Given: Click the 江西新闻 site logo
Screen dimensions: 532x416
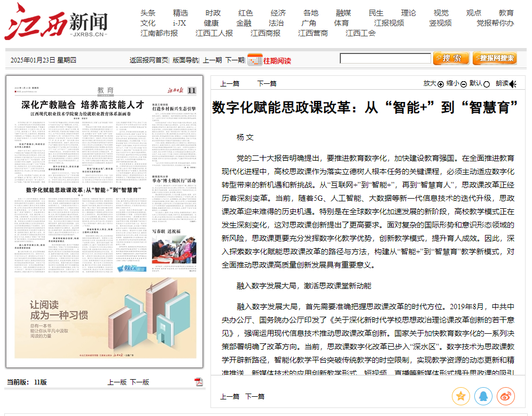Looking at the screenshot, I should [x=56, y=22].
